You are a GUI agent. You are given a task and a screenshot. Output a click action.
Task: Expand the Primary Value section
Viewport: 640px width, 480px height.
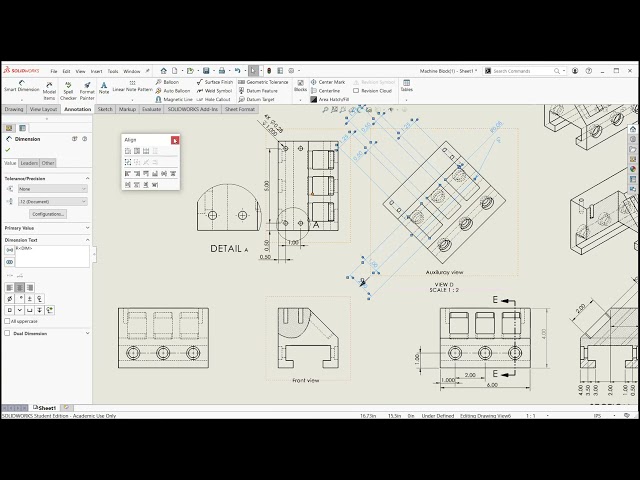pyautogui.click(x=87, y=228)
